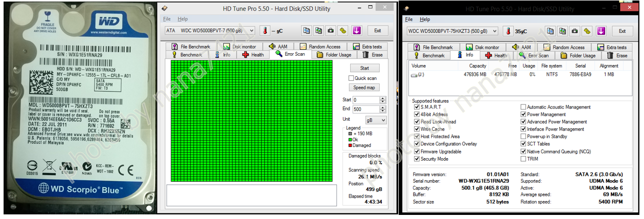The image size is (644, 219).
Task: Open File menu in Error Scan window
Action: click(167, 19)
